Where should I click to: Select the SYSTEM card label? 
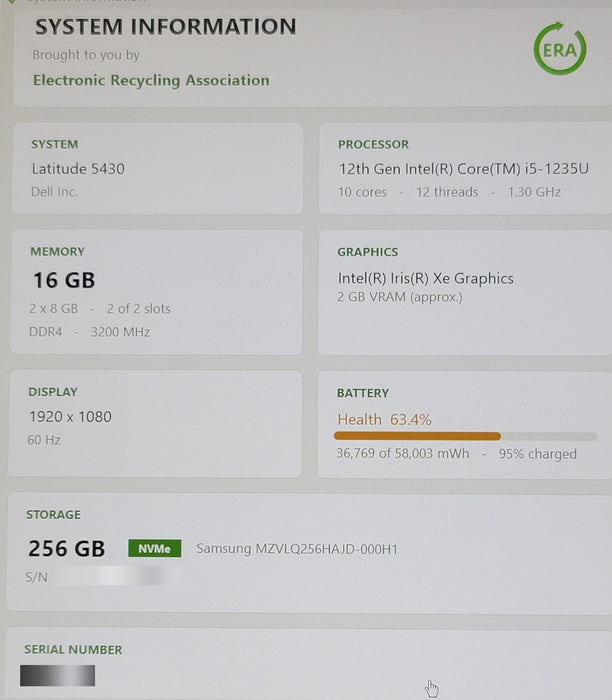click(x=54, y=144)
